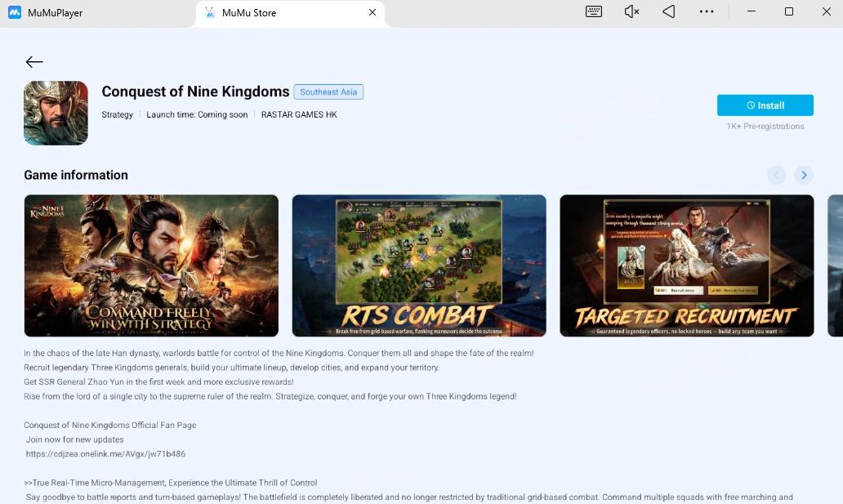Click the 1K+ Pre-registrations text
The height and width of the screenshot is (504, 843).
tap(765, 127)
